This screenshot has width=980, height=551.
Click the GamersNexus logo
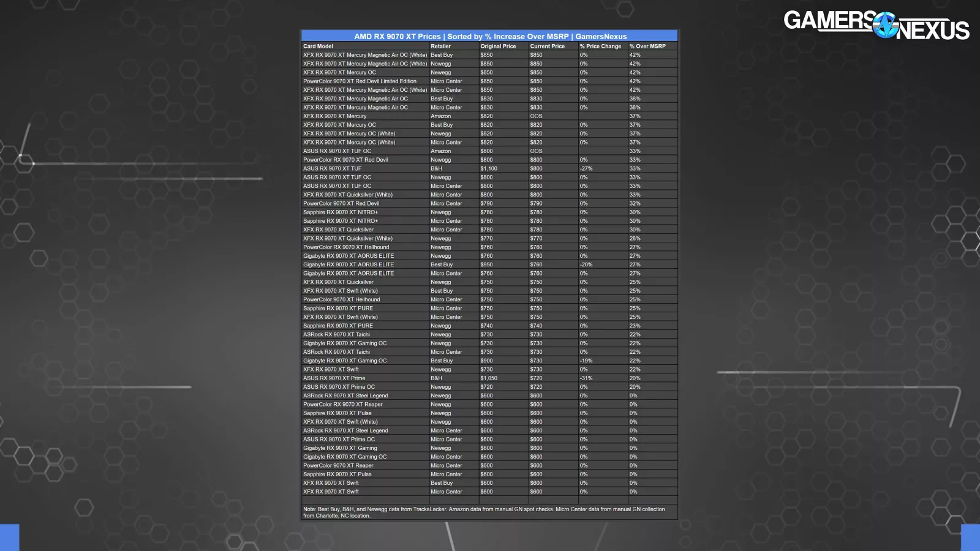(x=876, y=26)
